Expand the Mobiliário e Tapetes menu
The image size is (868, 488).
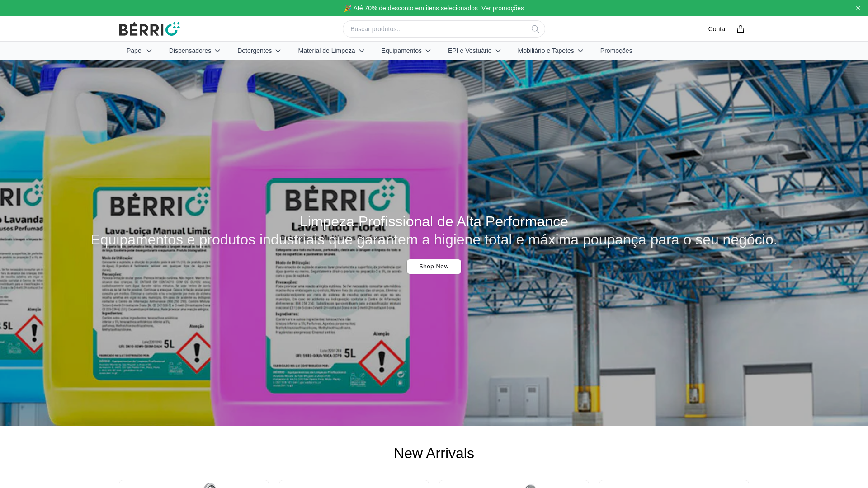coord(551,51)
